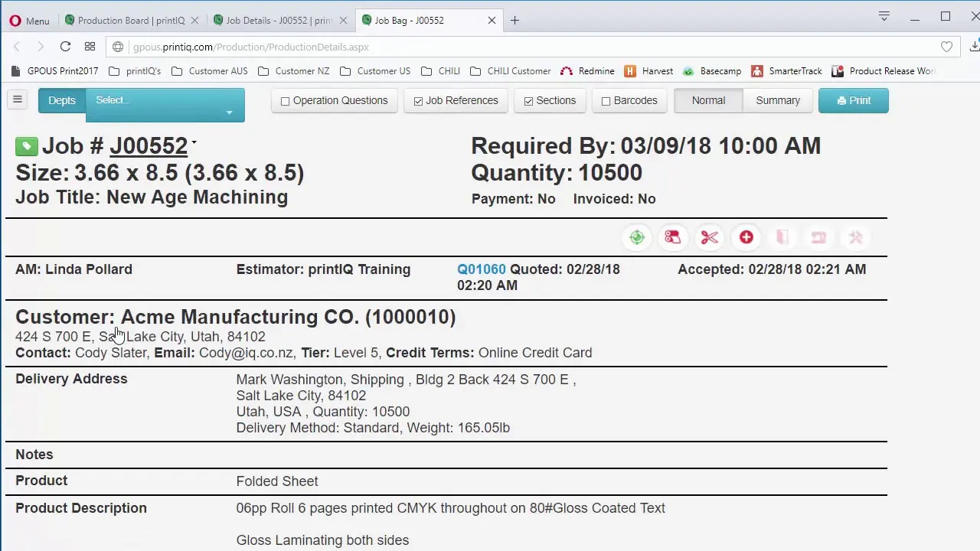Click the J00552 job number link
Image resolution: width=980 pixels, height=551 pixels.
point(149,146)
